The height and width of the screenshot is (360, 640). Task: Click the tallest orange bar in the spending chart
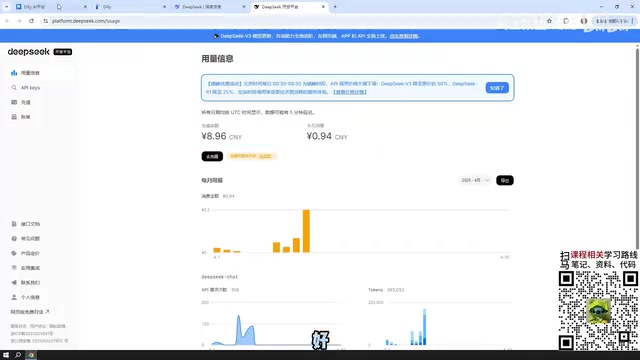point(306,231)
